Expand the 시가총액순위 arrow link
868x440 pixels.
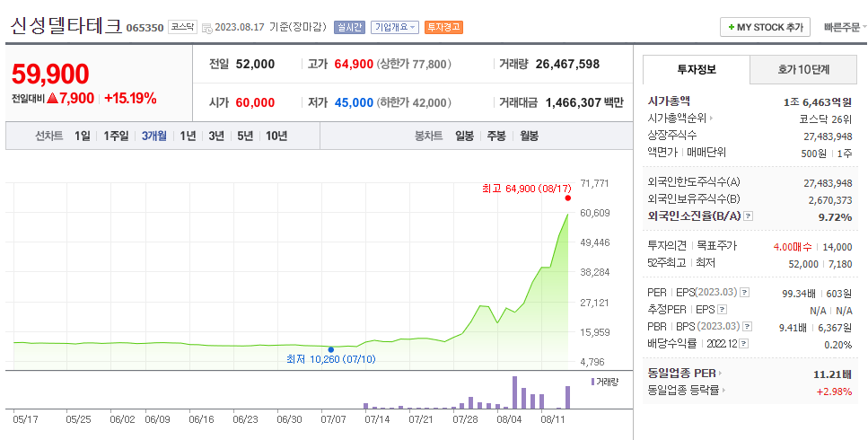pos(711,119)
